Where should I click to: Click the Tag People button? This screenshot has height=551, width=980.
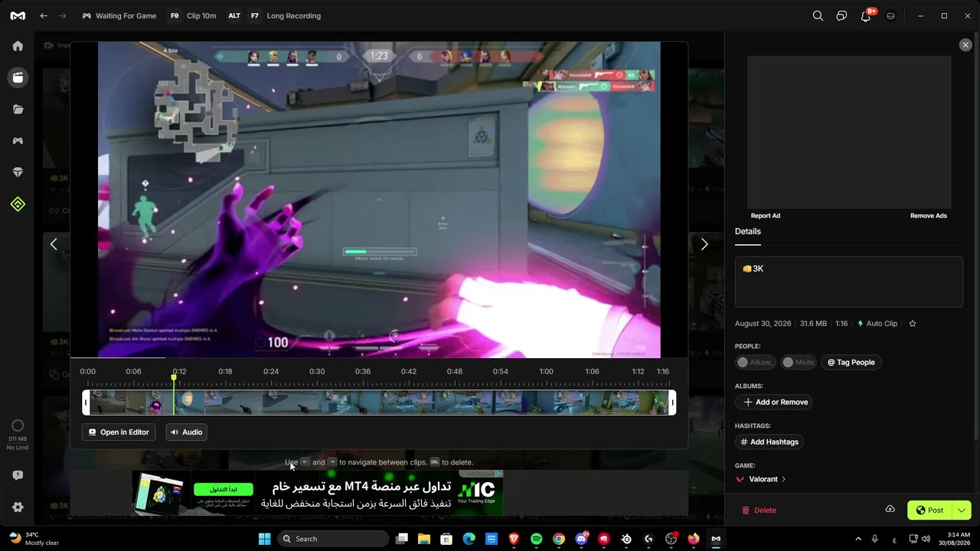click(x=851, y=363)
